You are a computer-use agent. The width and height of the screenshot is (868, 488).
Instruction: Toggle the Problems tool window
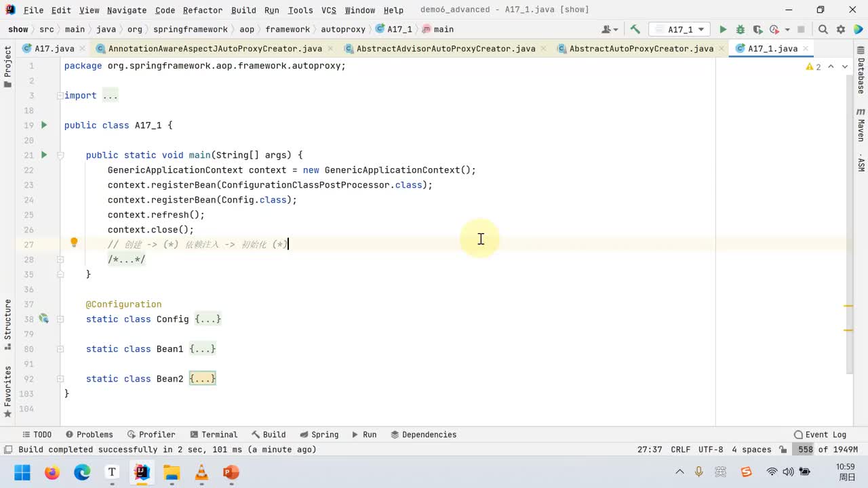pyautogui.click(x=90, y=434)
